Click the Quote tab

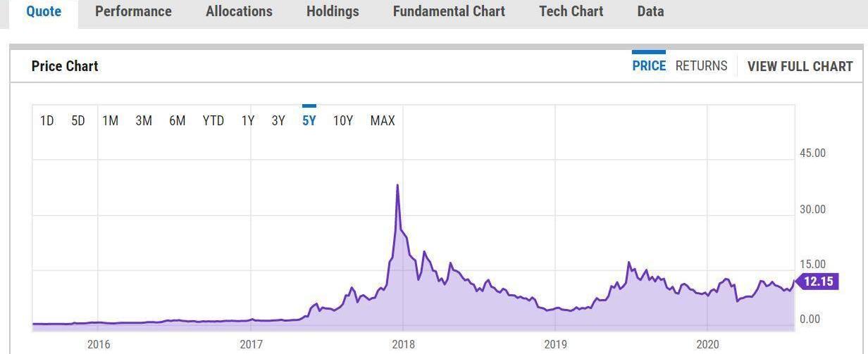(x=44, y=11)
